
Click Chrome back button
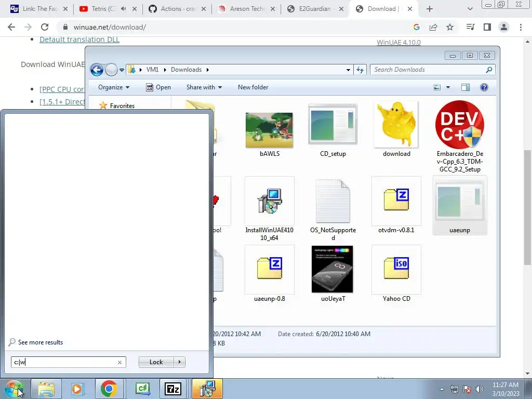coord(11,27)
